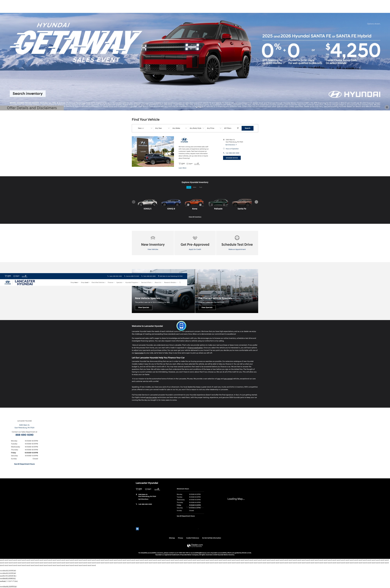Image resolution: width=390 pixels, height=588 pixels.
Task: Open the floating SMS chat icon
Action: [181, 326]
